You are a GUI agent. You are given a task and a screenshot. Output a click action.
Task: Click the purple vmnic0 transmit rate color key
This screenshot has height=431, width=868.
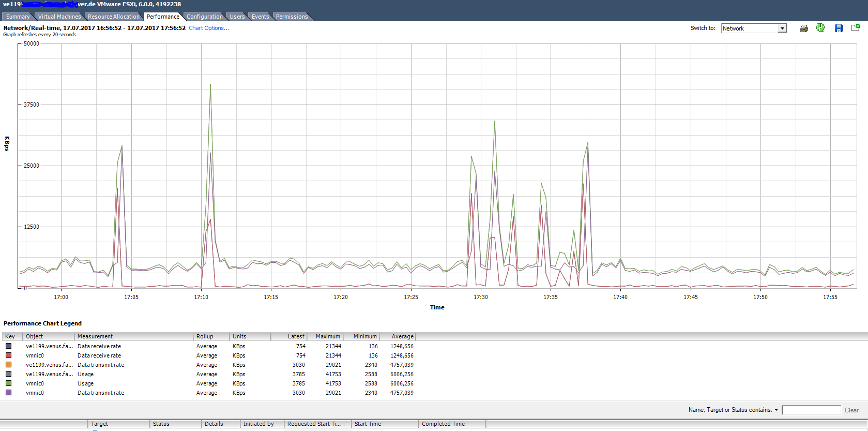coord(8,393)
